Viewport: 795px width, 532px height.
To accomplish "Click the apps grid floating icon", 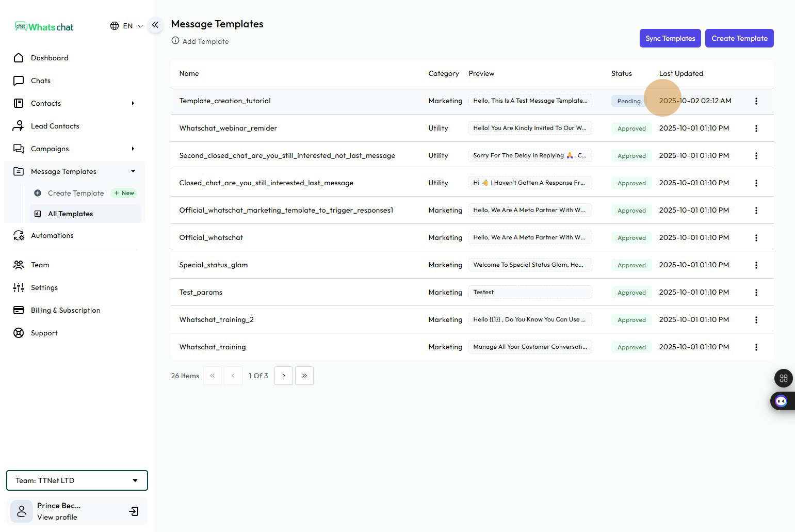I will [x=783, y=378].
